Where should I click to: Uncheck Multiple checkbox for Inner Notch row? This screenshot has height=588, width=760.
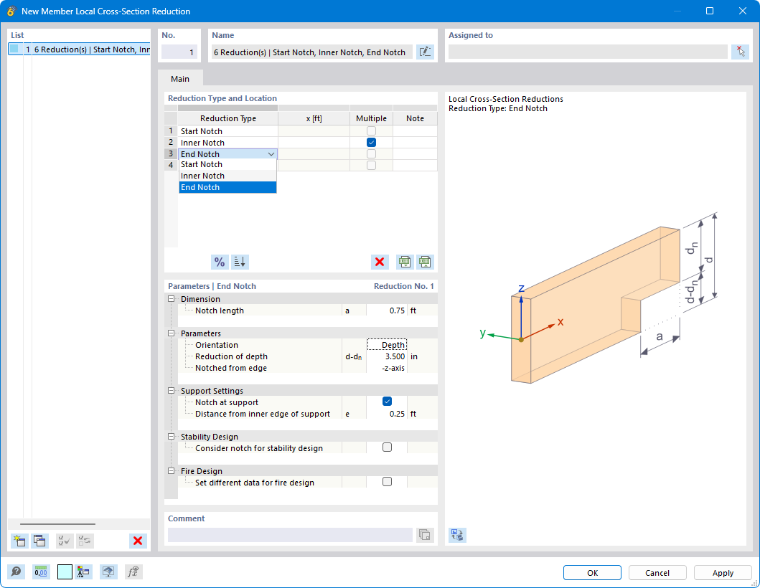pyautogui.click(x=371, y=143)
